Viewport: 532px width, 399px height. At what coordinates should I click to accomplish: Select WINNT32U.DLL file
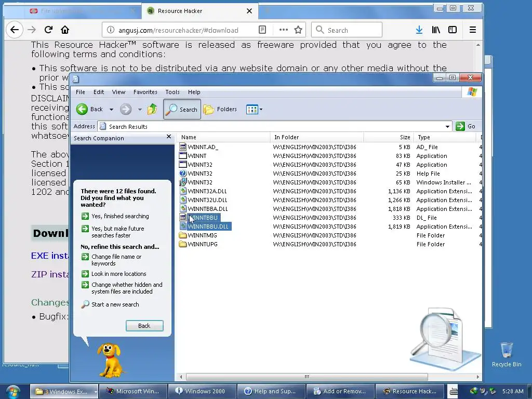tap(207, 200)
